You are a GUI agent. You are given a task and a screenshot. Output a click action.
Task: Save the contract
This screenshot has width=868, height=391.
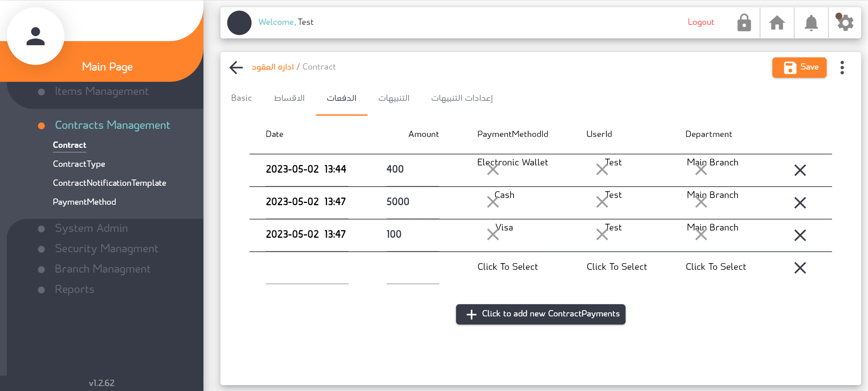point(799,67)
